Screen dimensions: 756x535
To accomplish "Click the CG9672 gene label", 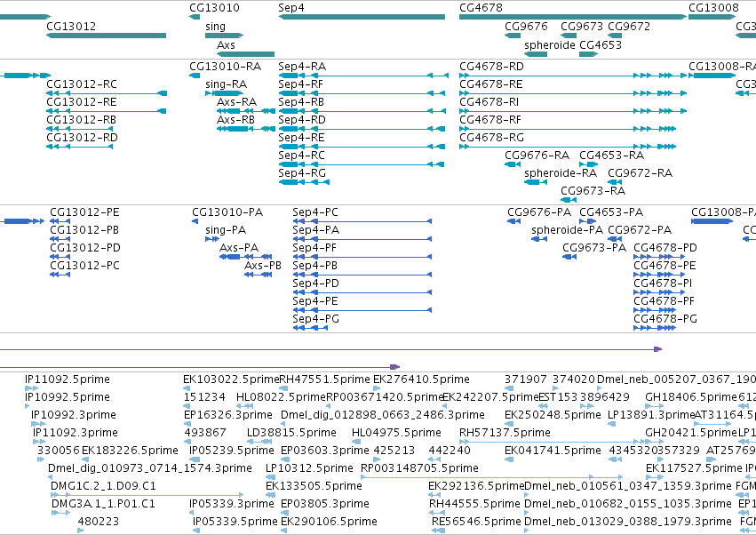I will pyautogui.click(x=629, y=27).
